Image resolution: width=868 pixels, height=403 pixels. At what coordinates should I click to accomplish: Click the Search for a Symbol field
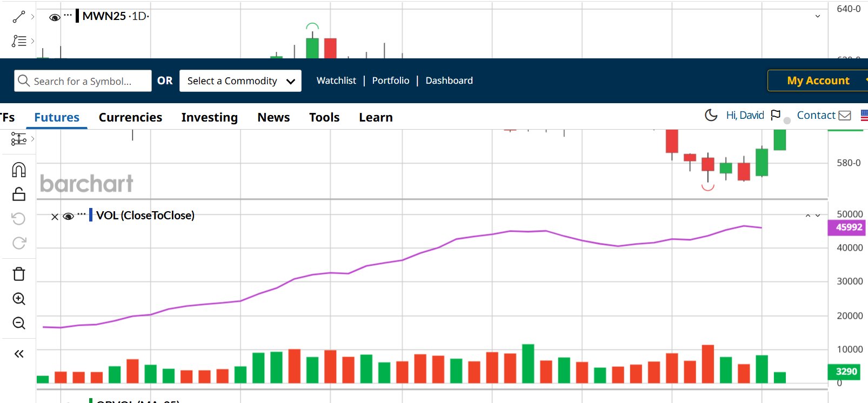click(x=83, y=81)
